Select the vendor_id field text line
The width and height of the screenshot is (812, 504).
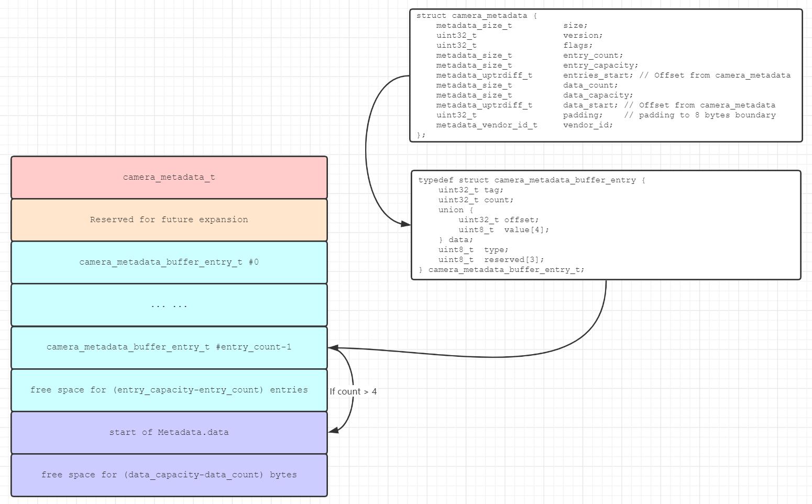(x=524, y=125)
